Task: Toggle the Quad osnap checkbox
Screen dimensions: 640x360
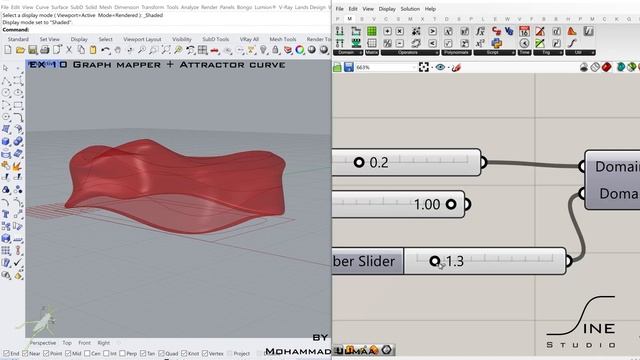Action: click(x=162, y=353)
